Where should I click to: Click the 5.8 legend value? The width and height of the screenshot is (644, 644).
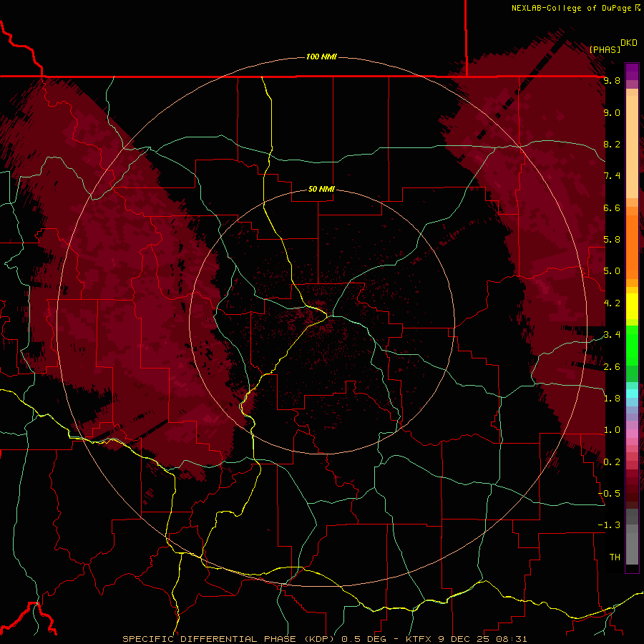point(612,240)
